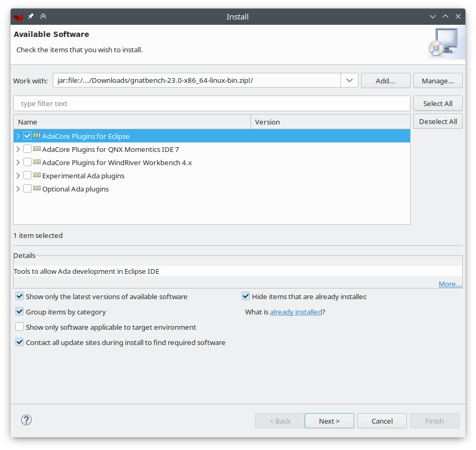Click the red application logo in title bar
The image size is (476, 450).
(x=18, y=16)
